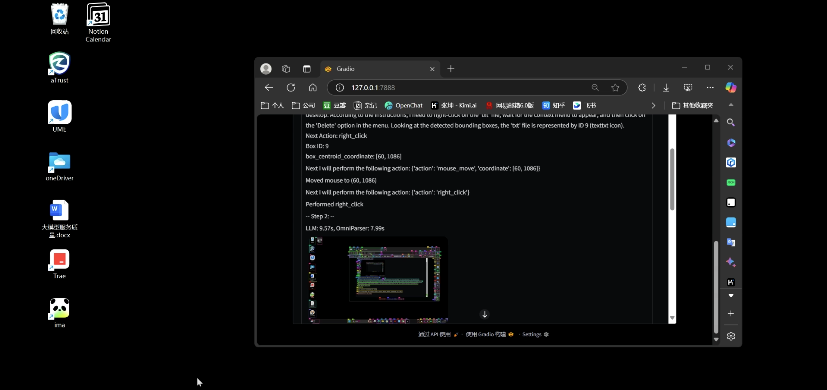Select the Word docx file on the desktop
The image size is (827, 390).
tap(59, 218)
